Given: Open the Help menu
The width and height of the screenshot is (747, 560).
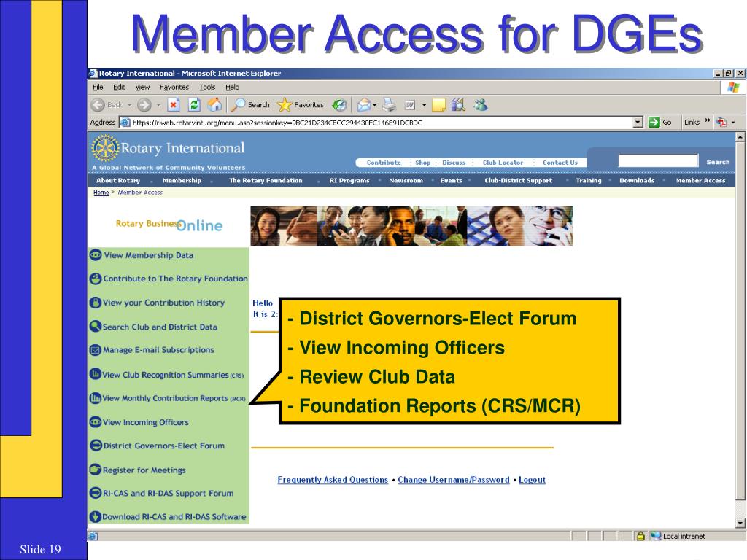Looking at the screenshot, I should point(232,87).
